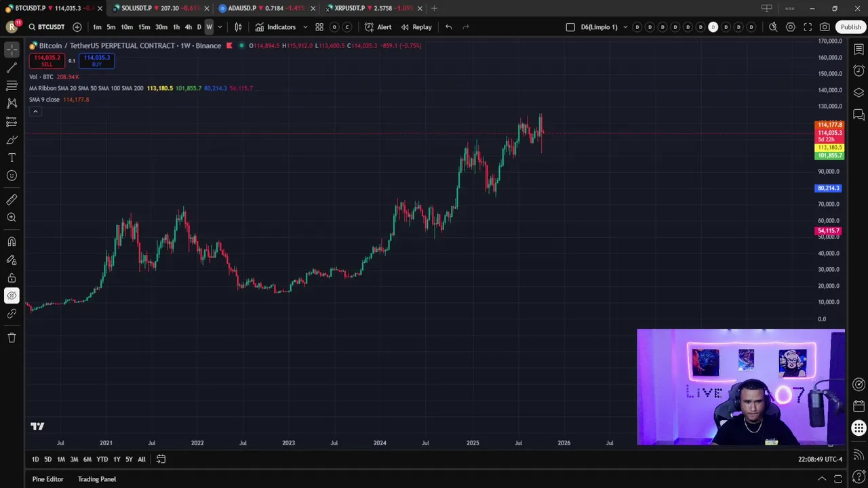Select the trend line drawing tool

(12, 68)
